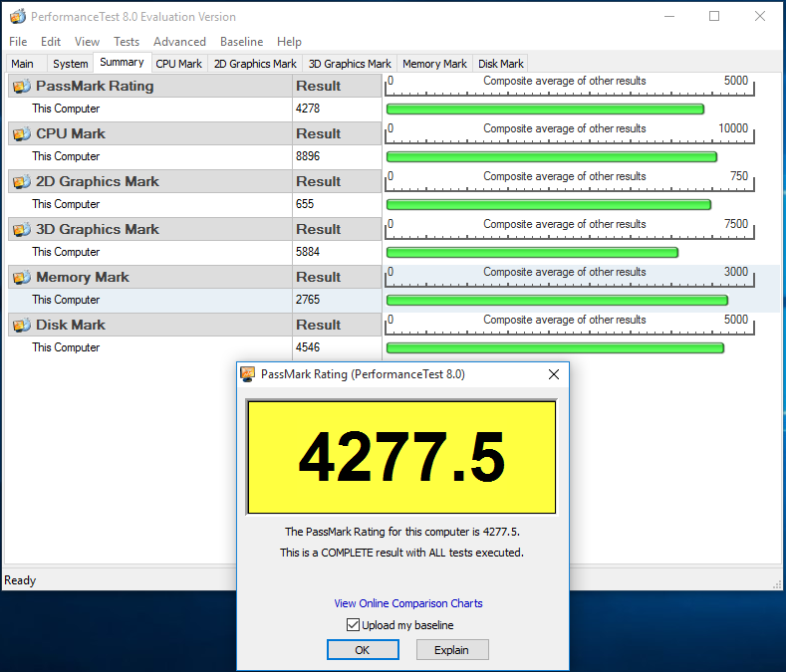Screen dimensions: 786x672
Task: Click the 3D Graphics Mark header label
Action: pos(98,230)
